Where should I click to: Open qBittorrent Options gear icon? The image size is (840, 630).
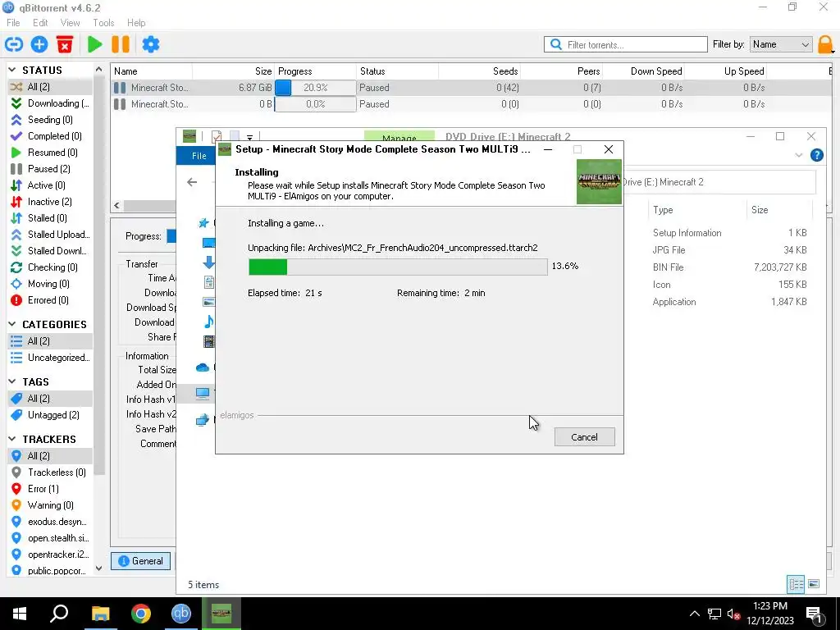151,44
